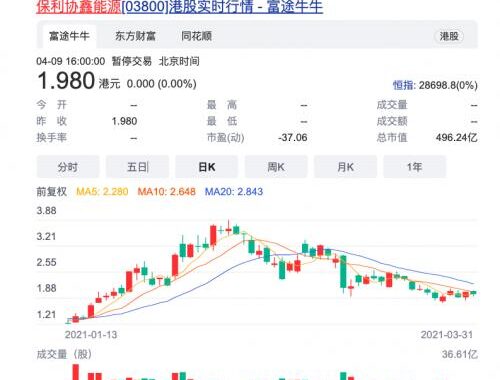Select the 周K weekly candlestick view
500x380 pixels.
276,167
